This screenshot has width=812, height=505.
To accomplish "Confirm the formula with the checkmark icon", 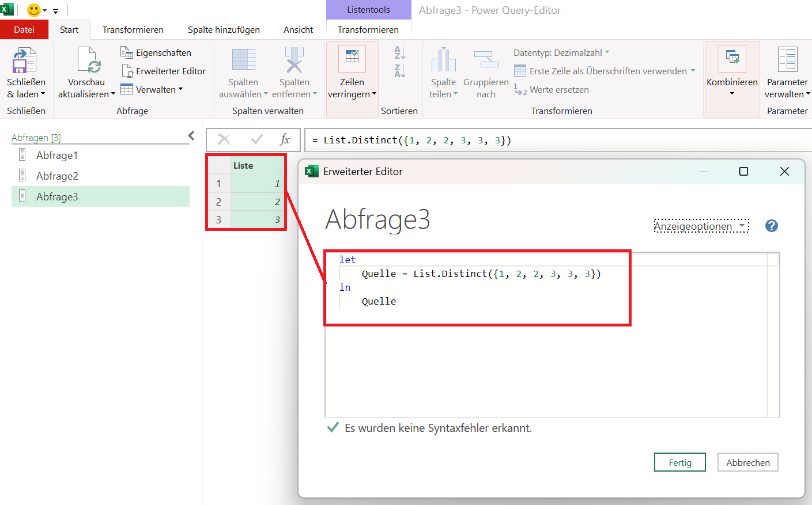I will coord(257,139).
